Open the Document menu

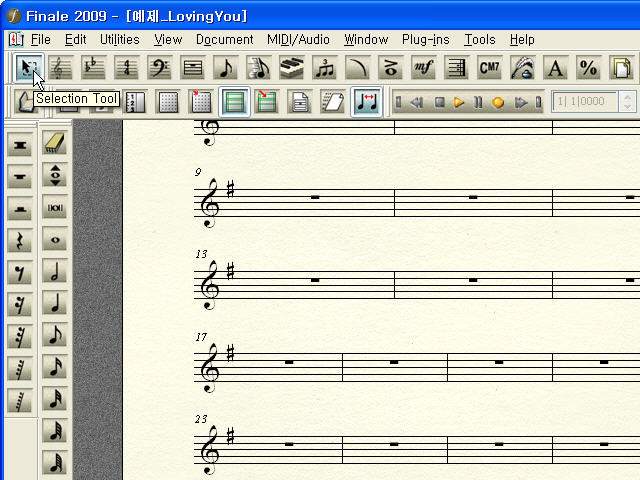pos(224,40)
